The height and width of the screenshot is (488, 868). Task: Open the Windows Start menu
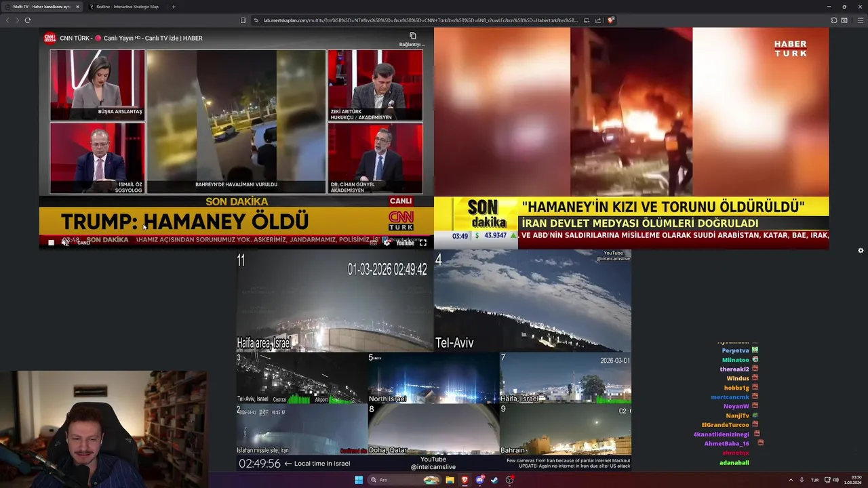click(x=359, y=480)
